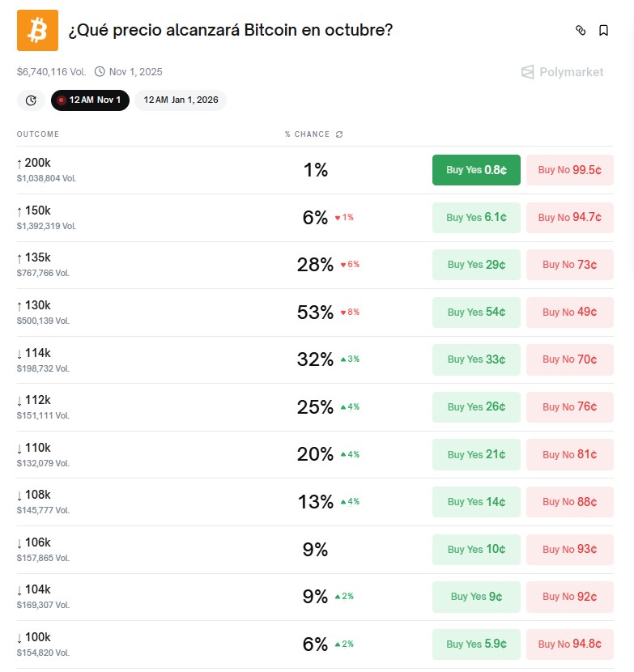Image resolution: width=634 pixels, height=672 pixels.
Task: Open the clock history icon
Action: click(x=31, y=100)
